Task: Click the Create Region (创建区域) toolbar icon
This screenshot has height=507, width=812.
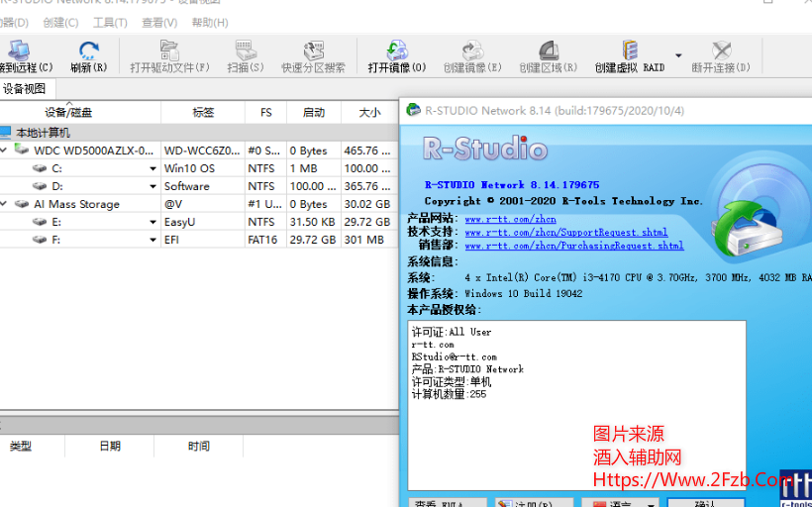Action: point(547,51)
